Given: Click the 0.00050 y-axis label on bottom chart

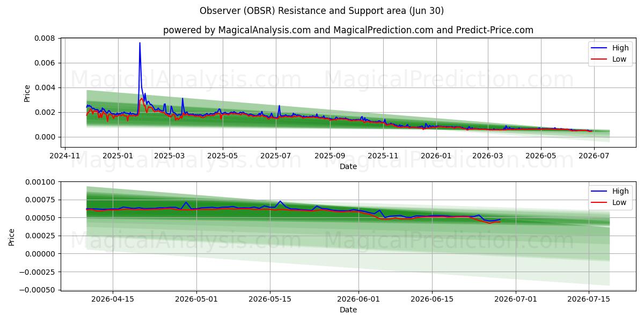Looking at the screenshot, I should [x=40, y=217].
